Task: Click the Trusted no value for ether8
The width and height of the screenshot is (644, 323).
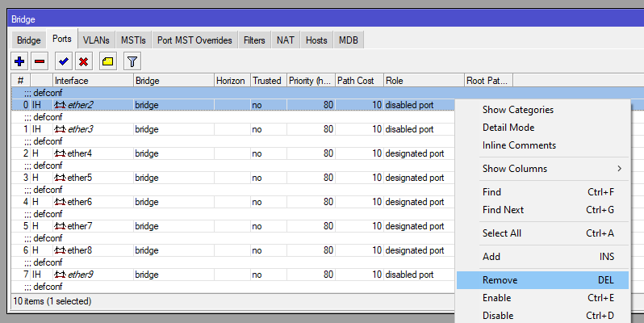Action: click(x=257, y=250)
